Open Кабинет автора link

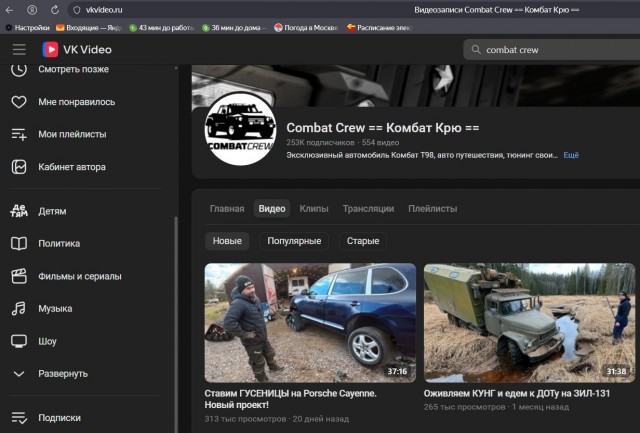click(72, 167)
